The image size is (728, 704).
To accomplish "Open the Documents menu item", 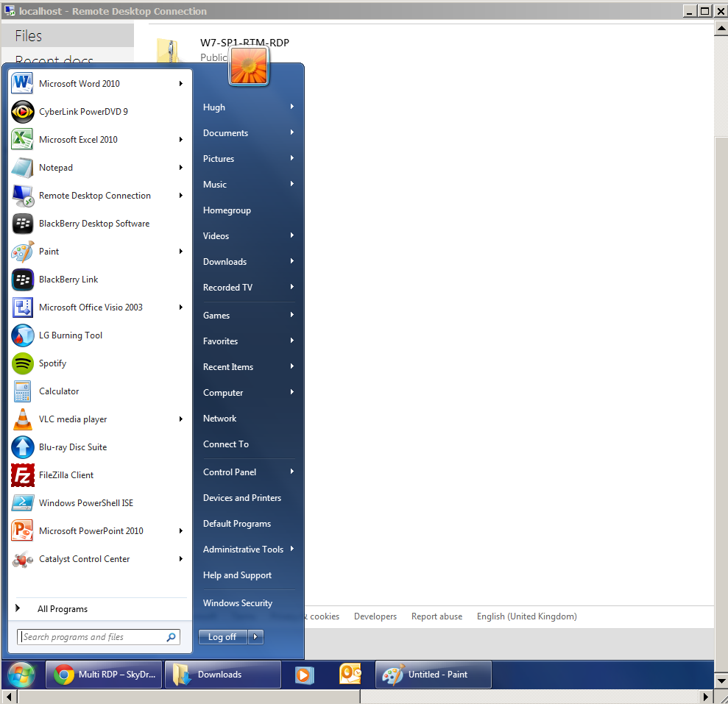I will click(249, 132).
